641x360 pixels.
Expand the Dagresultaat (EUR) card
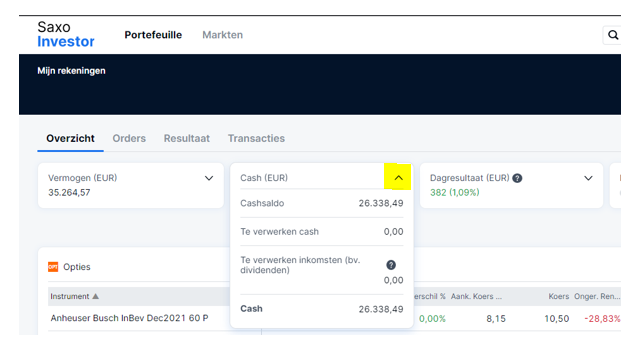[x=588, y=178]
